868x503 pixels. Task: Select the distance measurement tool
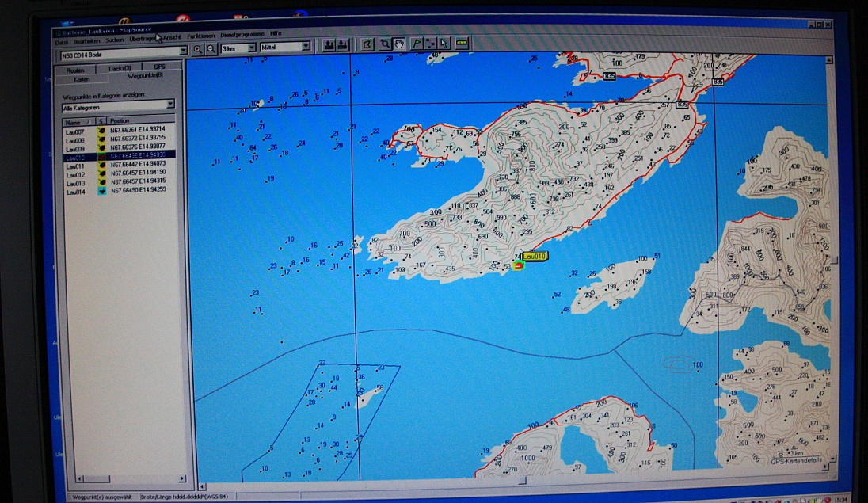click(x=462, y=44)
